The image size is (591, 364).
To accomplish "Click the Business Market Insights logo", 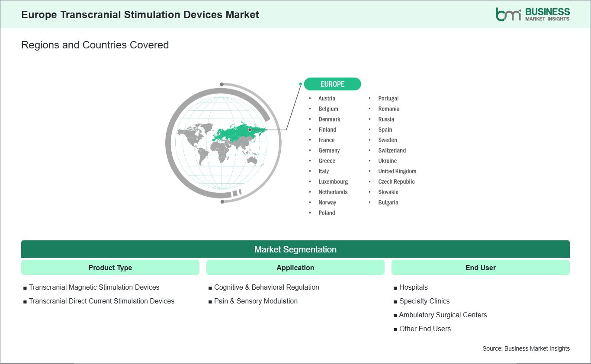I will (533, 14).
